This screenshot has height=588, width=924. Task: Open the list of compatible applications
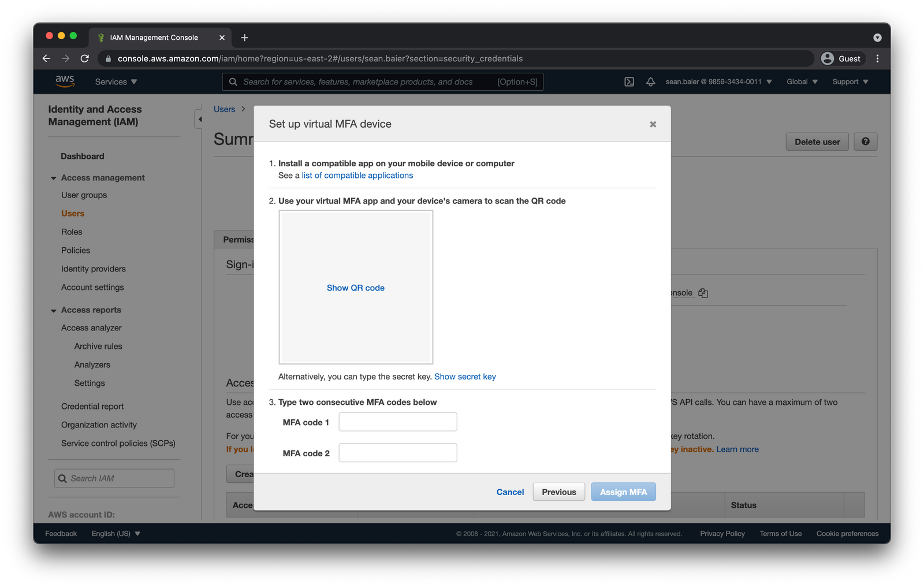(357, 175)
